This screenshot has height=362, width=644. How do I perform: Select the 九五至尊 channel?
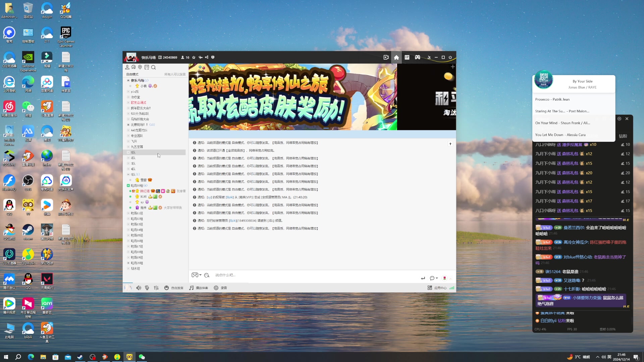[x=137, y=147]
